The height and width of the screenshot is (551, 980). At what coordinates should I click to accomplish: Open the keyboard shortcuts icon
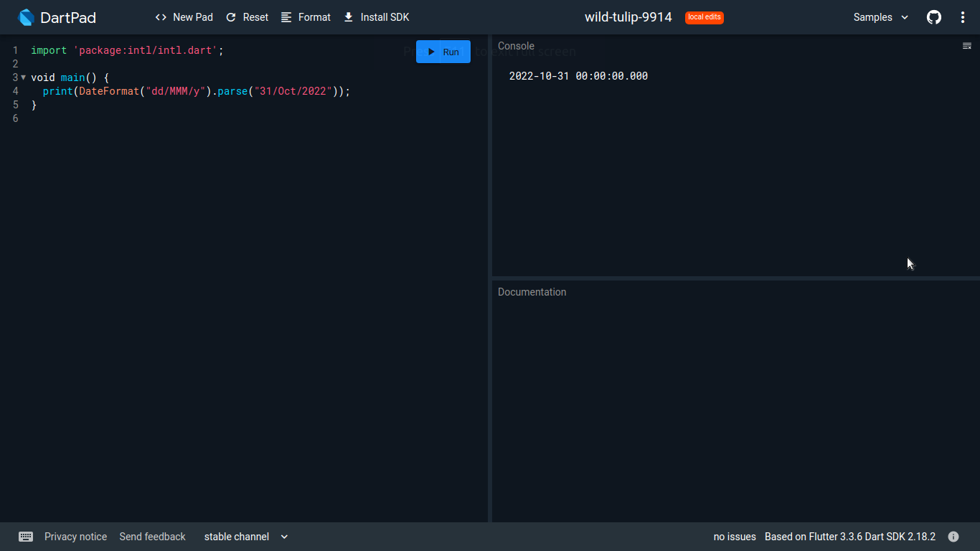26,537
